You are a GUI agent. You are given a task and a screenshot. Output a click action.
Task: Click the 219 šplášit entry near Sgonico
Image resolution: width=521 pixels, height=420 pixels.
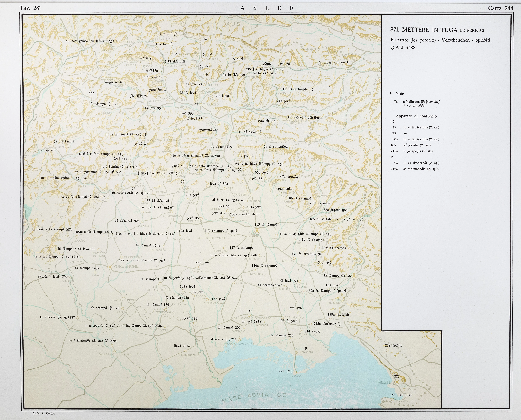coord(393,346)
